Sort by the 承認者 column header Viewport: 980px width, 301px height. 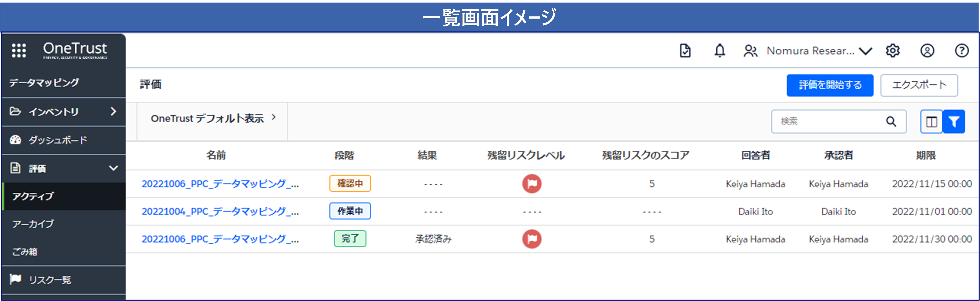tap(838, 156)
